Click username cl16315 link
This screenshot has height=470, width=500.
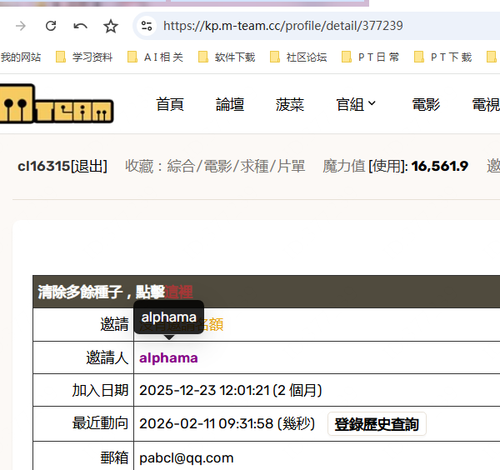click(x=43, y=166)
